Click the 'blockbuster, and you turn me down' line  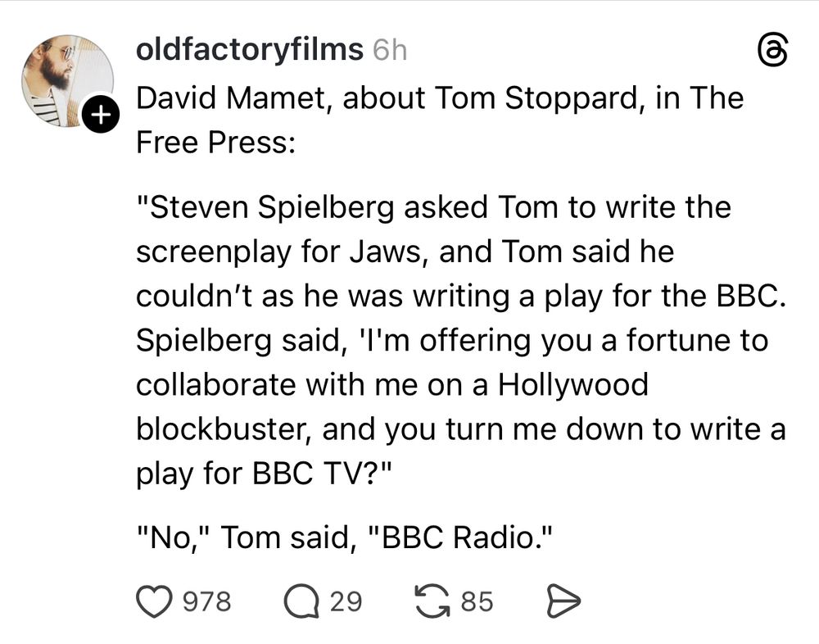pyautogui.click(x=460, y=429)
